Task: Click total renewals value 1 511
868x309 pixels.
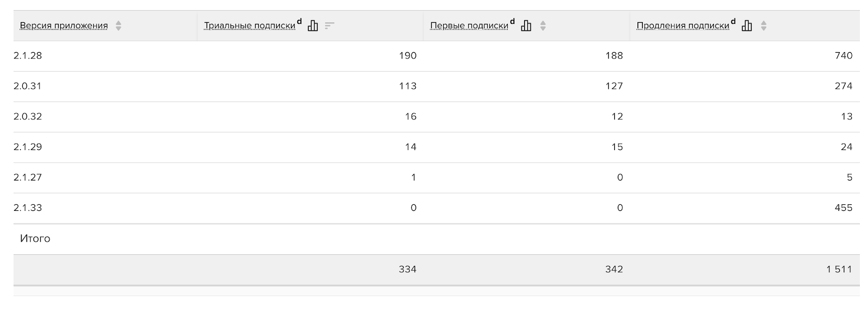Action: pyautogui.click(x=839, y=269)
